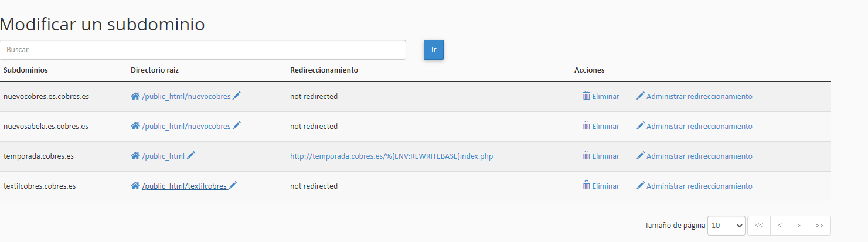Viewport: 868px width, 242px height.
Task: Click home icon in nuevocobres.es.cobres.es row
Action: pyautogui.click(x=135, y=96)
